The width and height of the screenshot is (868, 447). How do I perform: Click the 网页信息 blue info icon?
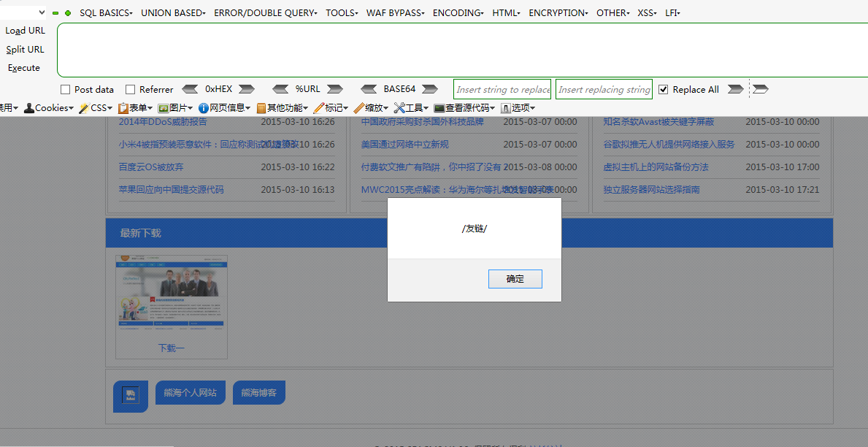(203, 108)
